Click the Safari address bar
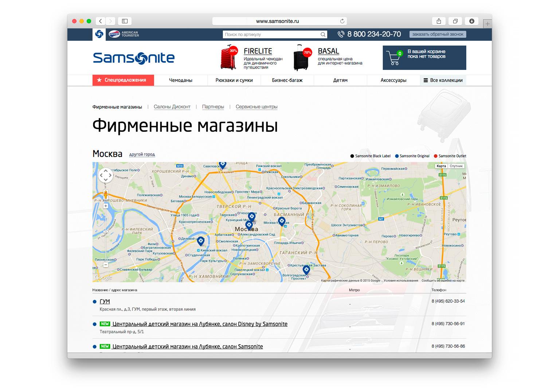The image size is (560, 392). (x=279, y=21)
